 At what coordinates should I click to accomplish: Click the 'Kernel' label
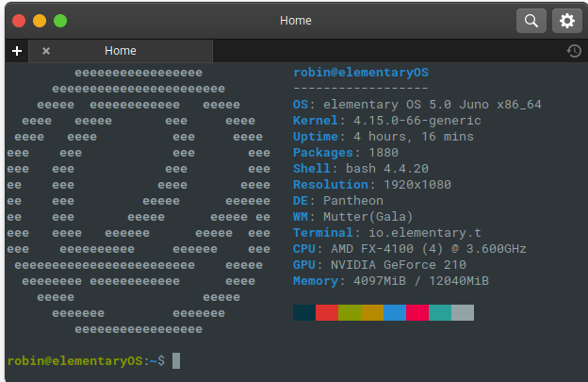coord(316,121)
